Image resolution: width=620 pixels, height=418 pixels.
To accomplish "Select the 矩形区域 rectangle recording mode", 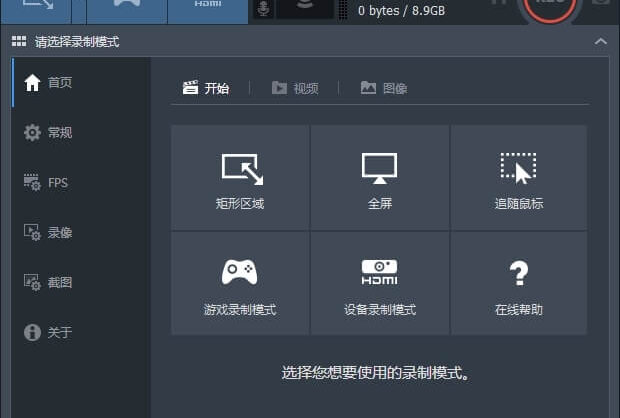I will point(240,178).
